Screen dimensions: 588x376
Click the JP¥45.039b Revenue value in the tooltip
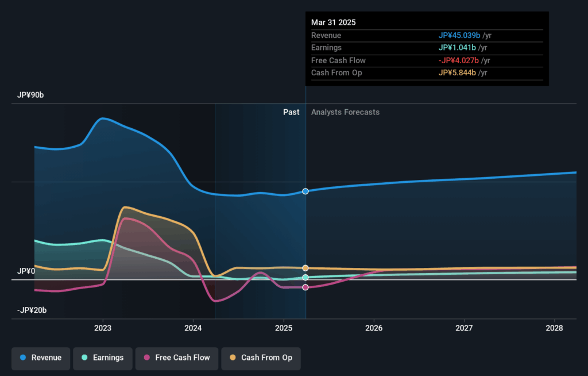pos(459,36)
